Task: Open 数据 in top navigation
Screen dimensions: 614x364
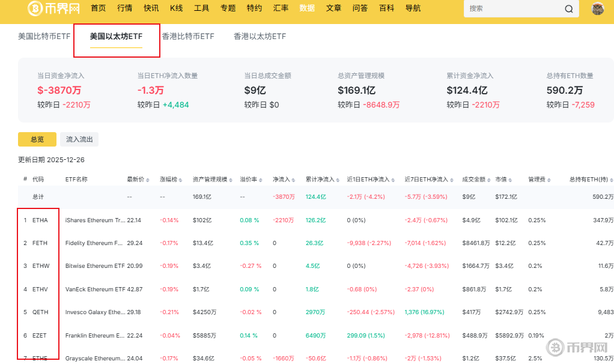Action: pos(307,8)
